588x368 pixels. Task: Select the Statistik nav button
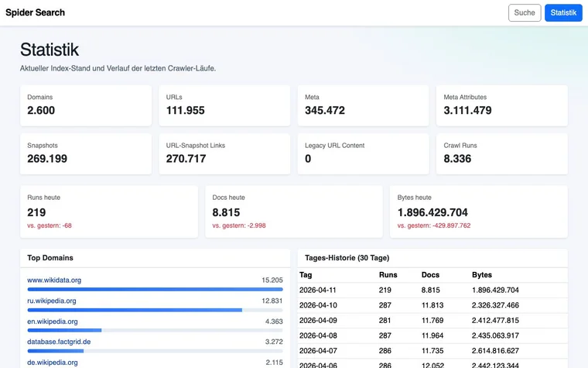[x=563, y=12]
